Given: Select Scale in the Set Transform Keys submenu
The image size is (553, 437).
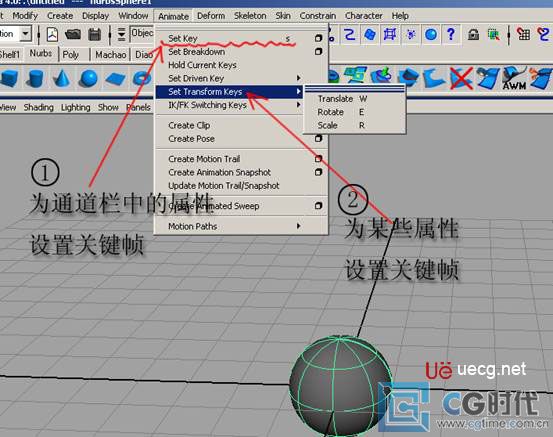Looking at the screenshot, I should (x=354, y=126).
